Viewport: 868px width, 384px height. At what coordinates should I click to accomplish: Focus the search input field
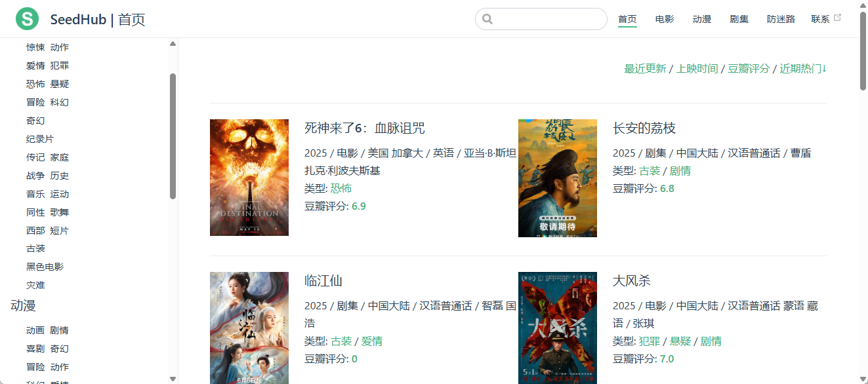tap(548, 19)
